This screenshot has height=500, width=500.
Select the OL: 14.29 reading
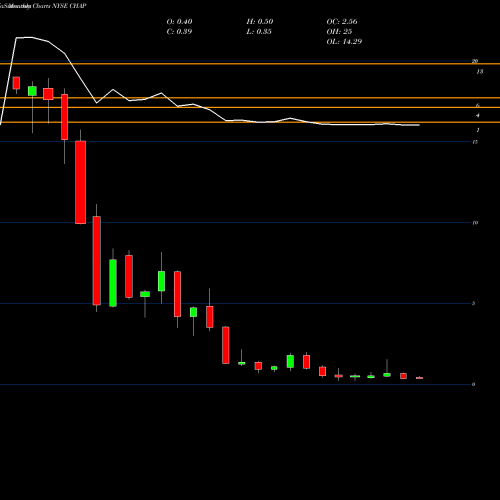click(x=344, y=42)
